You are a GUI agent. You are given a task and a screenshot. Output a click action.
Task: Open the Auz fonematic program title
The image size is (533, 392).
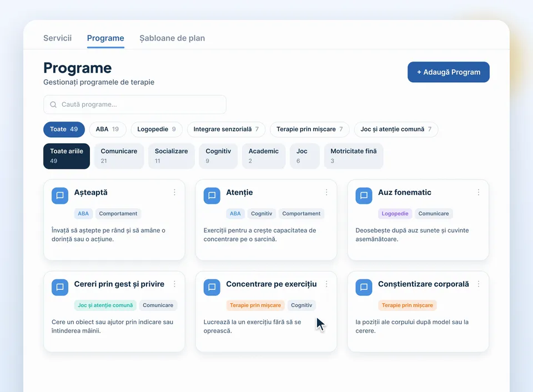click(405, 193)
